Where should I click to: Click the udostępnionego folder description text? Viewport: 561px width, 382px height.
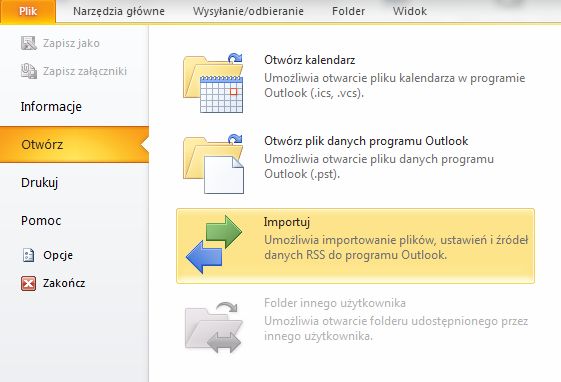(x=396, y=329)
